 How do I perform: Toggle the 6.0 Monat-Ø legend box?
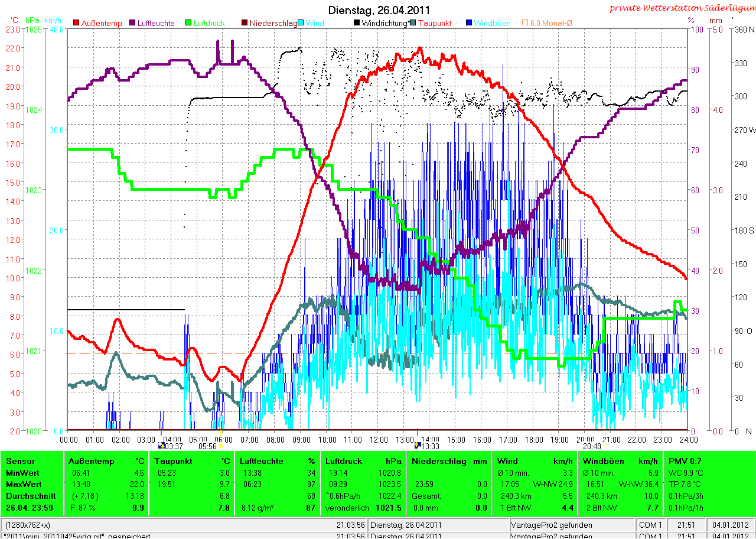[524, 23]
